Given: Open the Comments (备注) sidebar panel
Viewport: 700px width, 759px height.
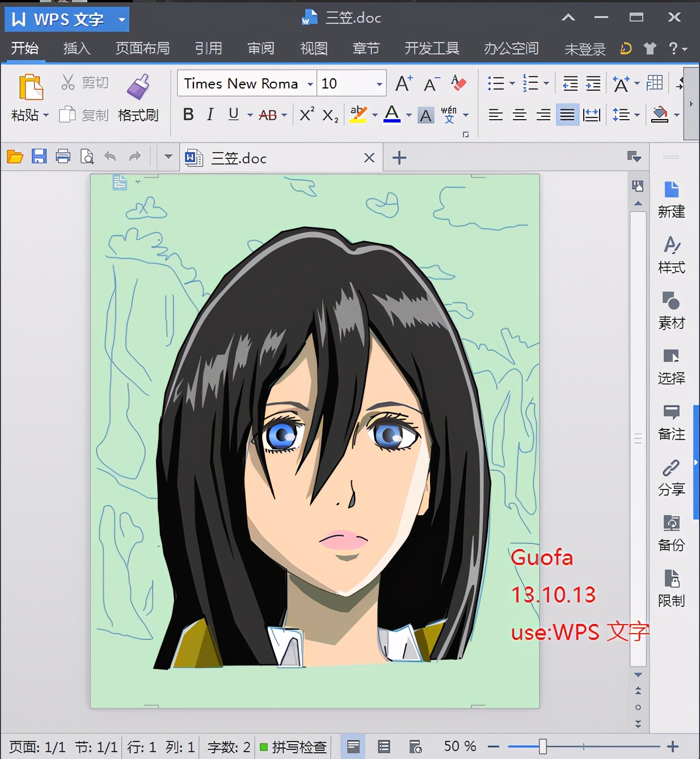Looking at the screenshot, I should pos(672,423).
